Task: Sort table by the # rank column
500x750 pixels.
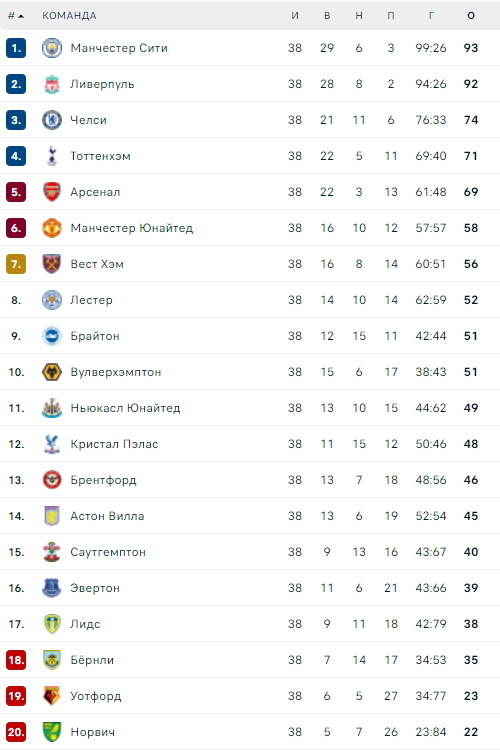Action: point(16,16)
